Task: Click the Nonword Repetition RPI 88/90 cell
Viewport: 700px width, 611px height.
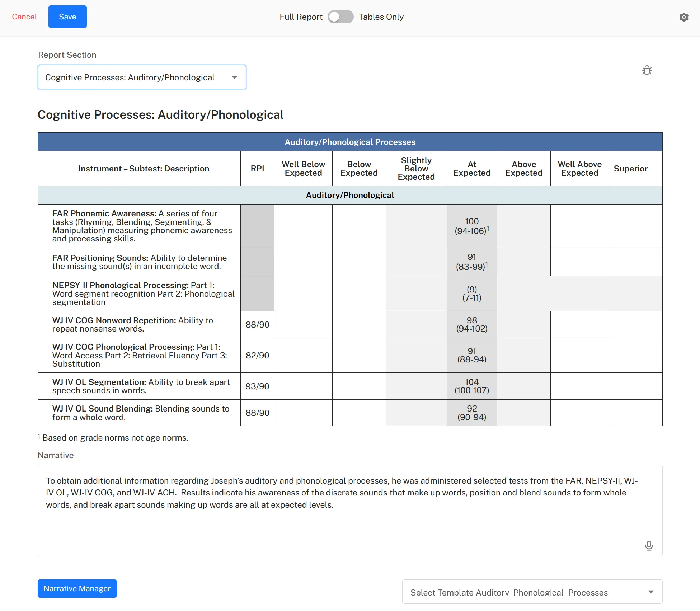Action: [257, 324]
